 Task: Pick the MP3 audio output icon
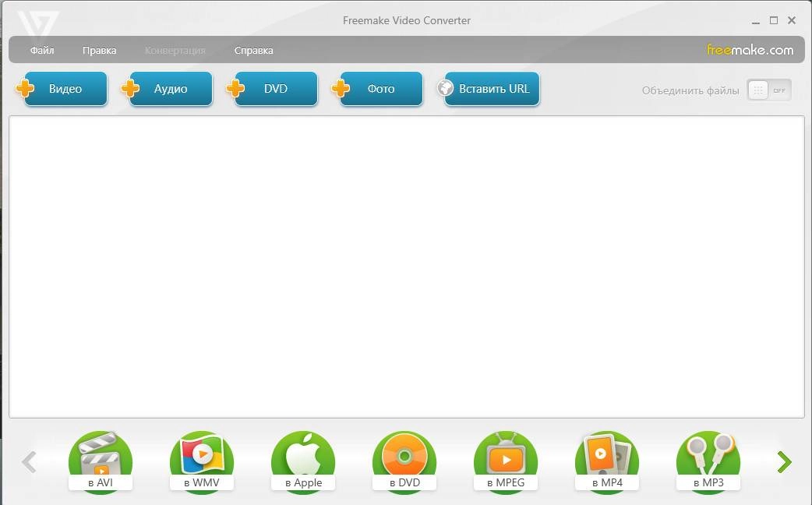pyautogui.click(x=708, y=461)
